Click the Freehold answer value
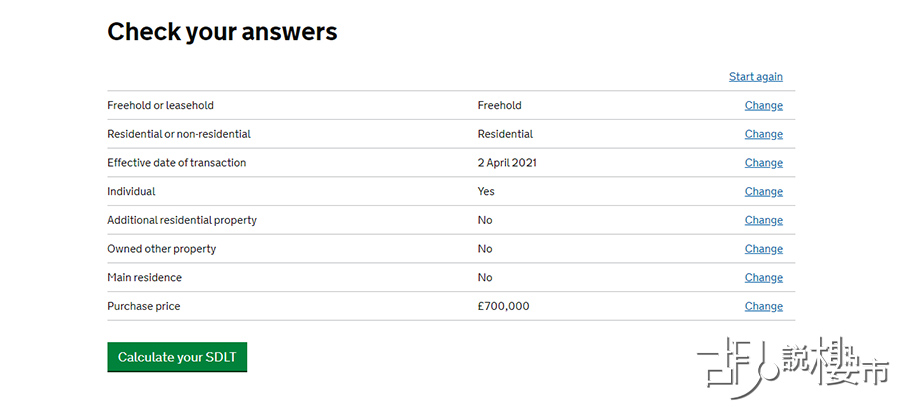Image resolution: width=900 pixels, height=411 pixels. click(x=499, y=105)
